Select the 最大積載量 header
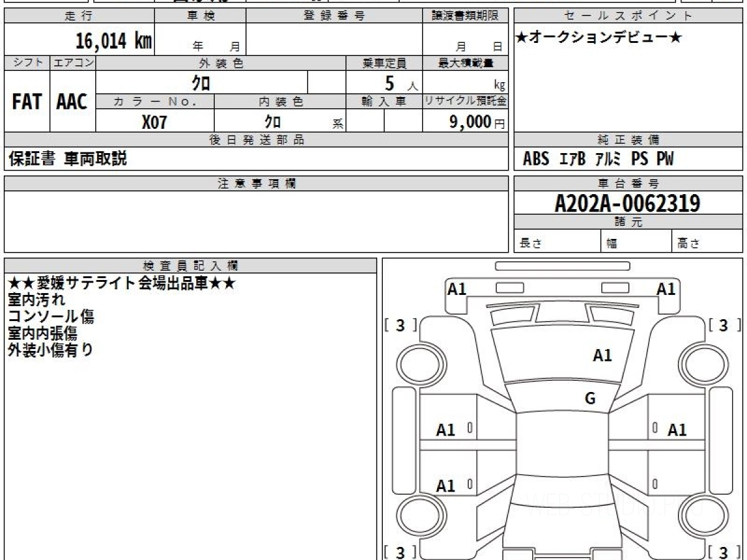This screenshot has width=747, height=560. [466, 63]
